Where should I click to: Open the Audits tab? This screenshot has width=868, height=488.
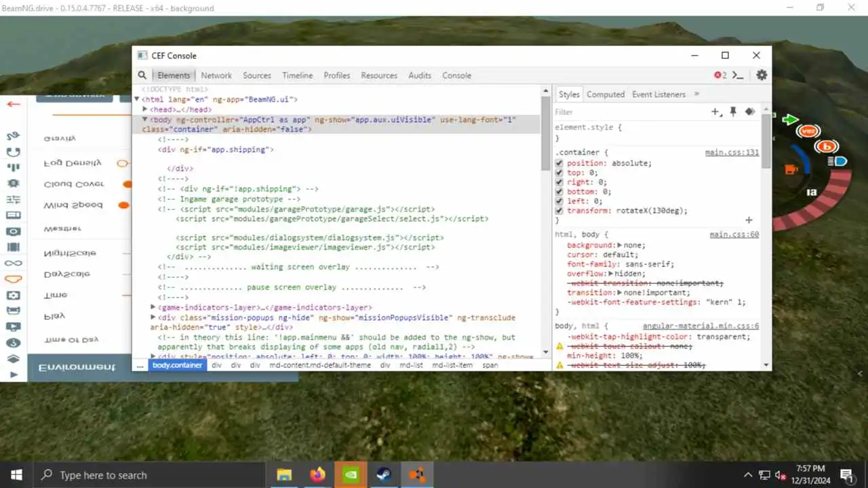[420, 75]
